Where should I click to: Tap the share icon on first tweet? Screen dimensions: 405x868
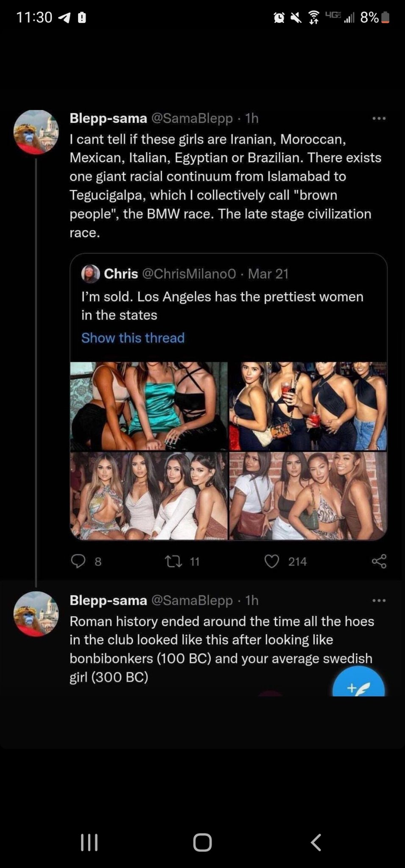point(379,561)
